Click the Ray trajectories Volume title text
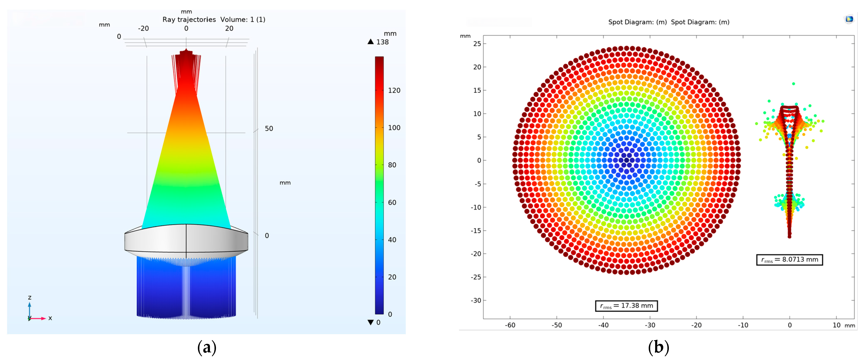 (x=214, y=20)
